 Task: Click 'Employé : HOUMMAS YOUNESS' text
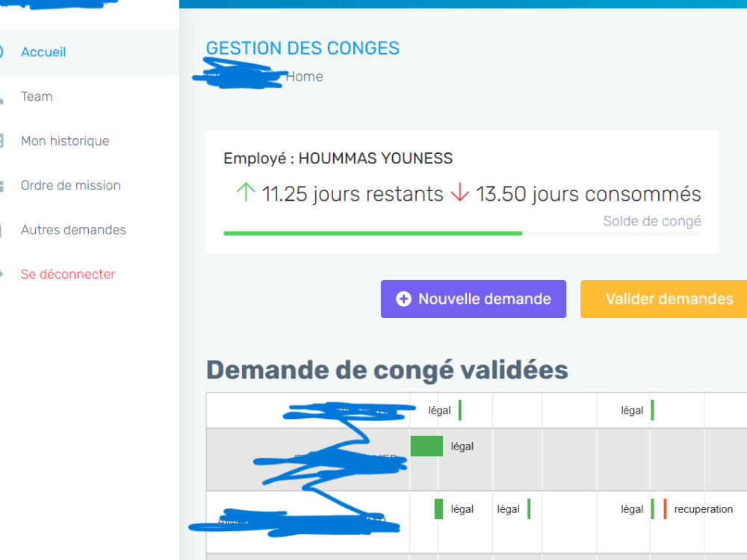(338, 158)
